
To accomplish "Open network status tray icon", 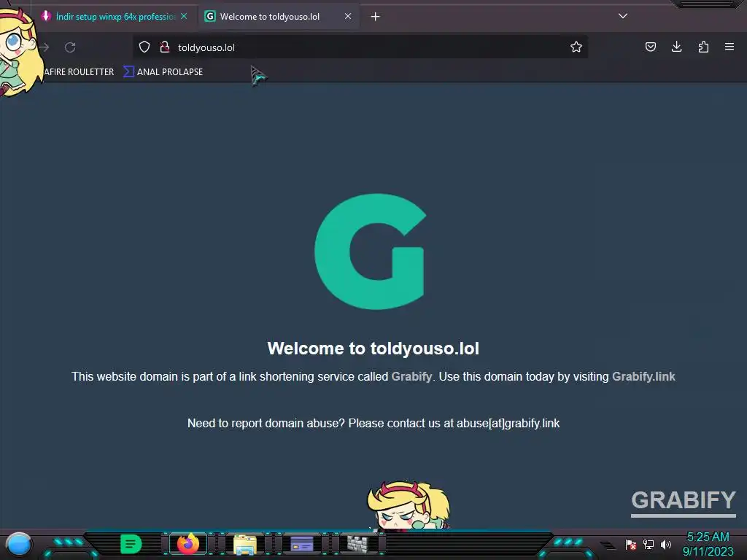I will tap(649, 544).
